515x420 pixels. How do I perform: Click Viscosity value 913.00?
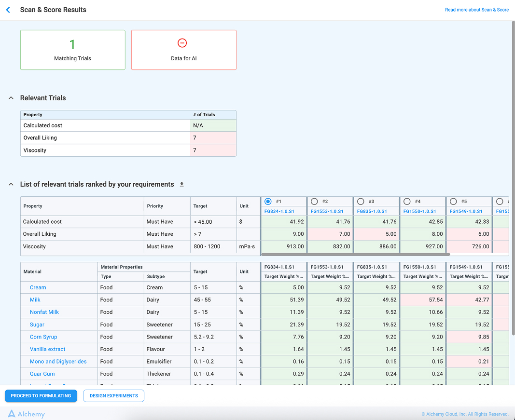point(284,246)
